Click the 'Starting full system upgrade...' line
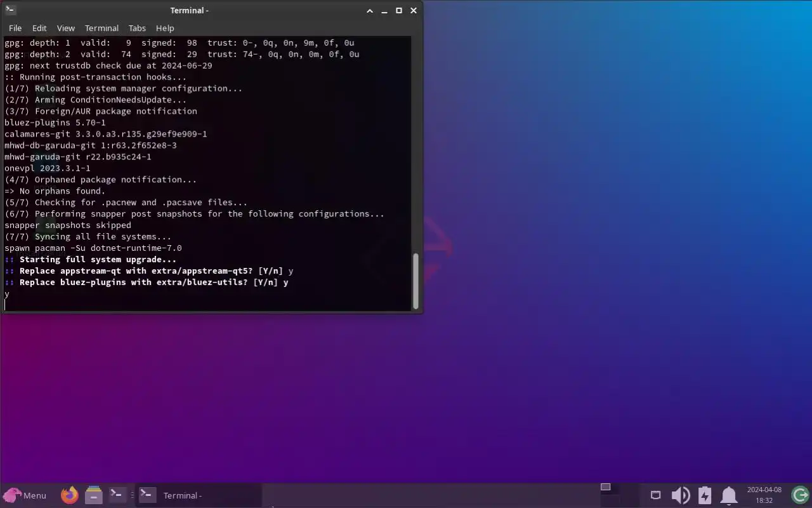812x508 pixels. [x=90, y=260]
